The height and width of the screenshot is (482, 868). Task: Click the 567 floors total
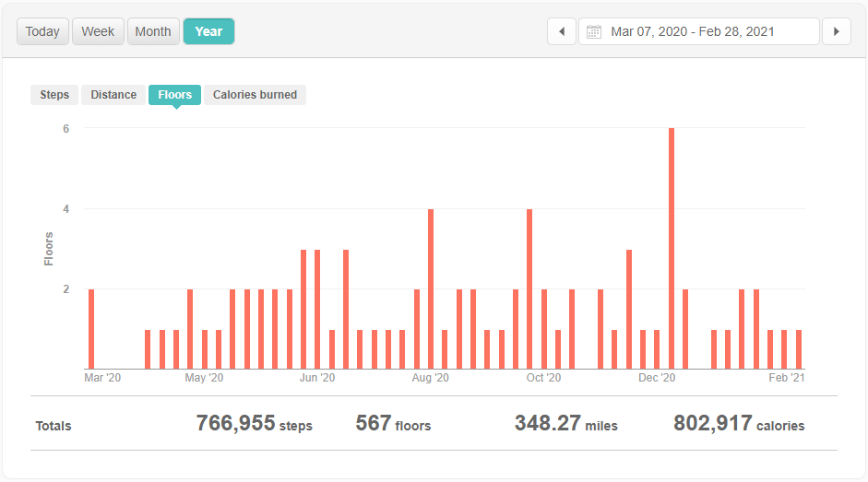pos(393,424)
